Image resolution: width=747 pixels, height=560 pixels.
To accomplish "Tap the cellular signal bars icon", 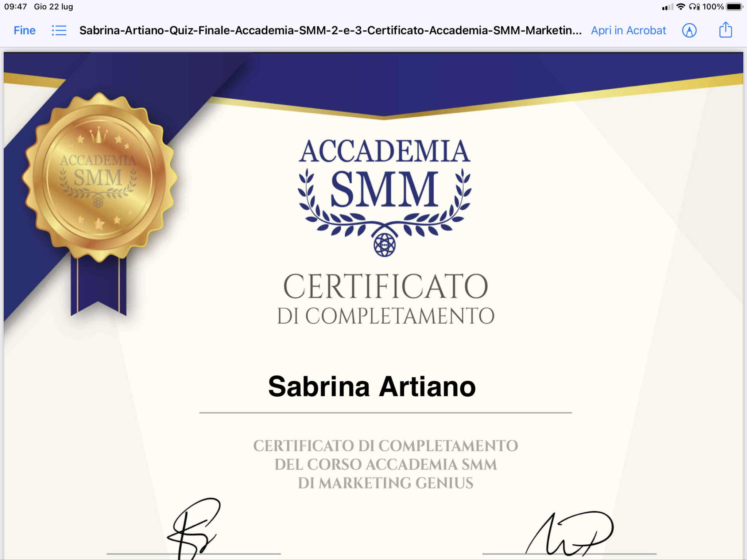I will click(667, 7).
